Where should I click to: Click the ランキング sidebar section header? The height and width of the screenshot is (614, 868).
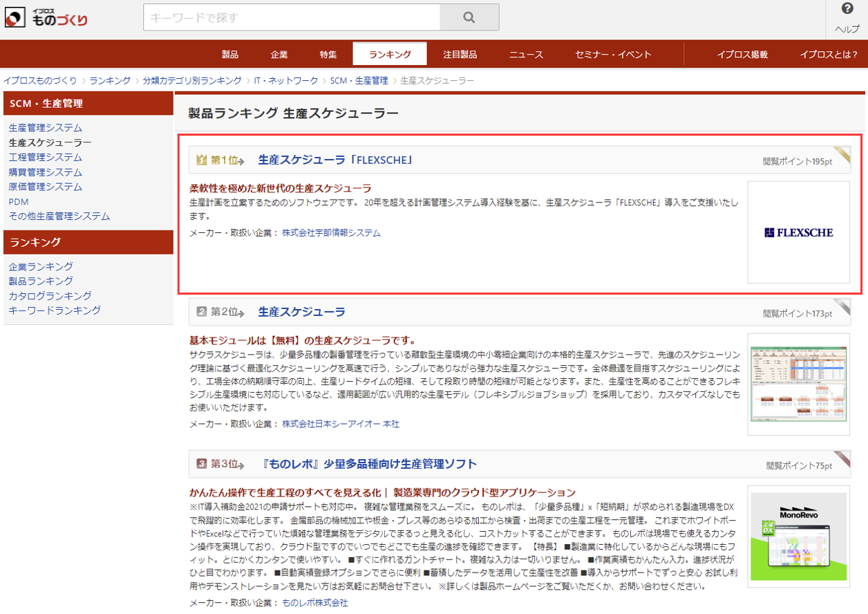(88, 242)
